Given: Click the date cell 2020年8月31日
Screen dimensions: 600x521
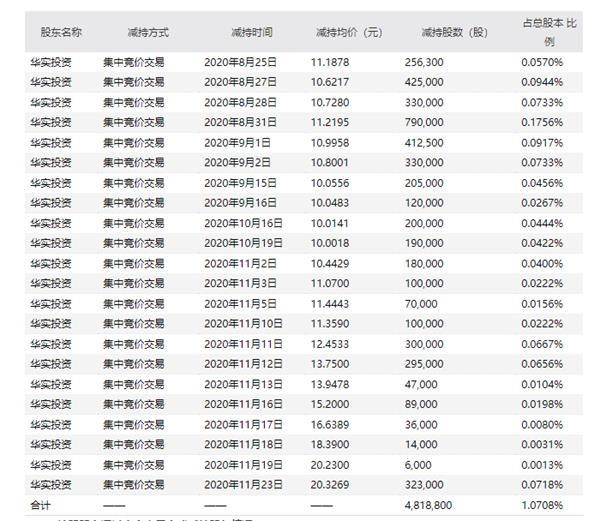Looking at the screenshot, I should tap(240, 122).
